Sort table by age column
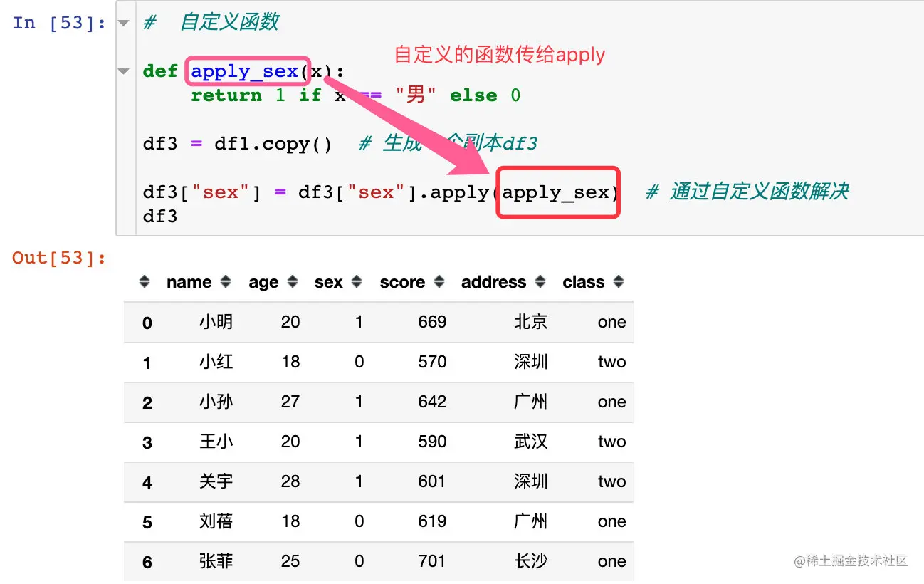Screen dimensions: 924x584 [x=292, y=282]
